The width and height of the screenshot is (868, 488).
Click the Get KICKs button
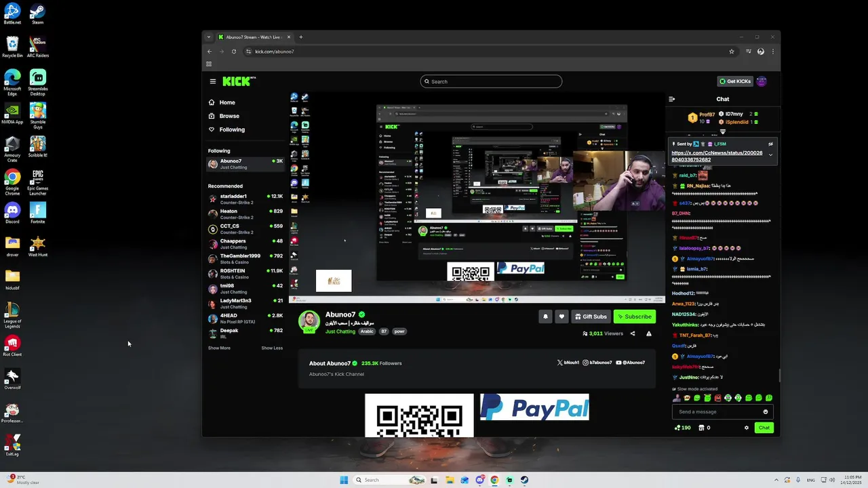(x=735, y=81)
